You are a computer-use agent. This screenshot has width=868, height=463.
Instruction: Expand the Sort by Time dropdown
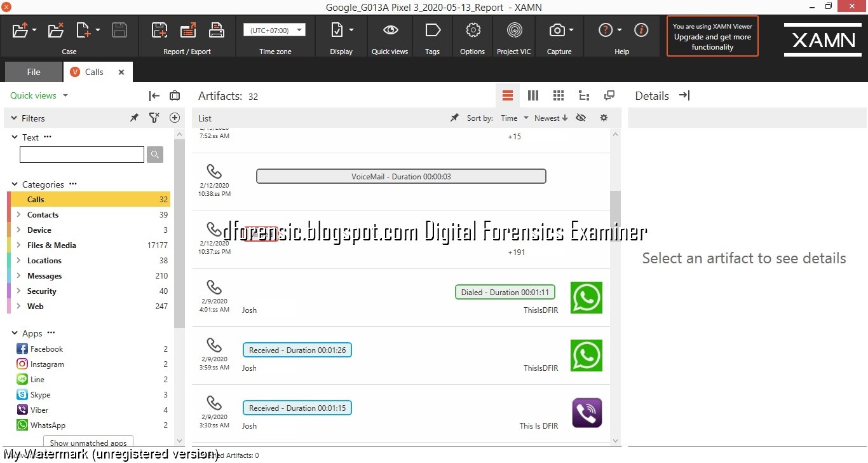(513, 118)
